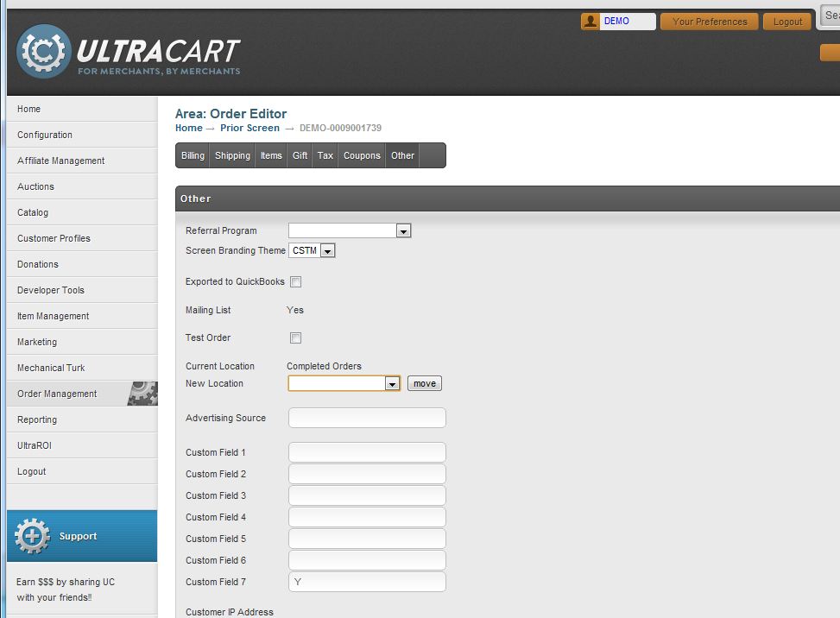Select the Other tab

pos(402,155)
